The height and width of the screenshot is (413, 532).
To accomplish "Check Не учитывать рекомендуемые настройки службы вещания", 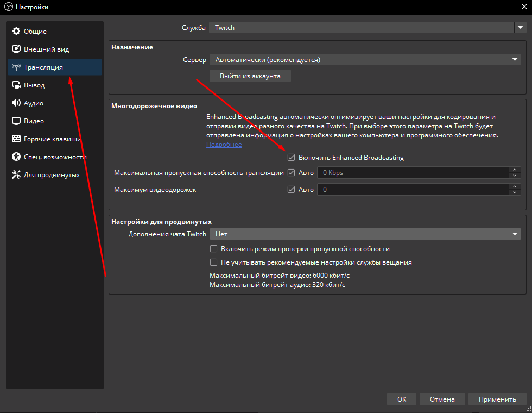I will pos(214,262).
